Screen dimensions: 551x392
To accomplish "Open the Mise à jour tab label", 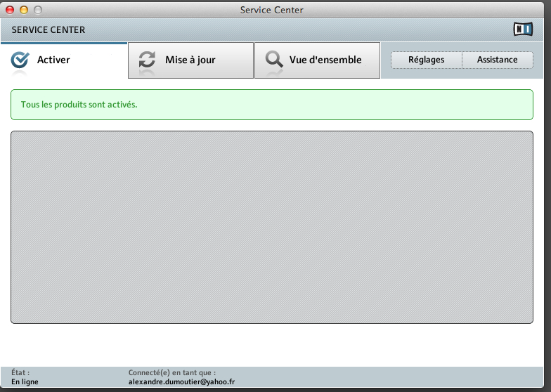I will click(190, 60).
